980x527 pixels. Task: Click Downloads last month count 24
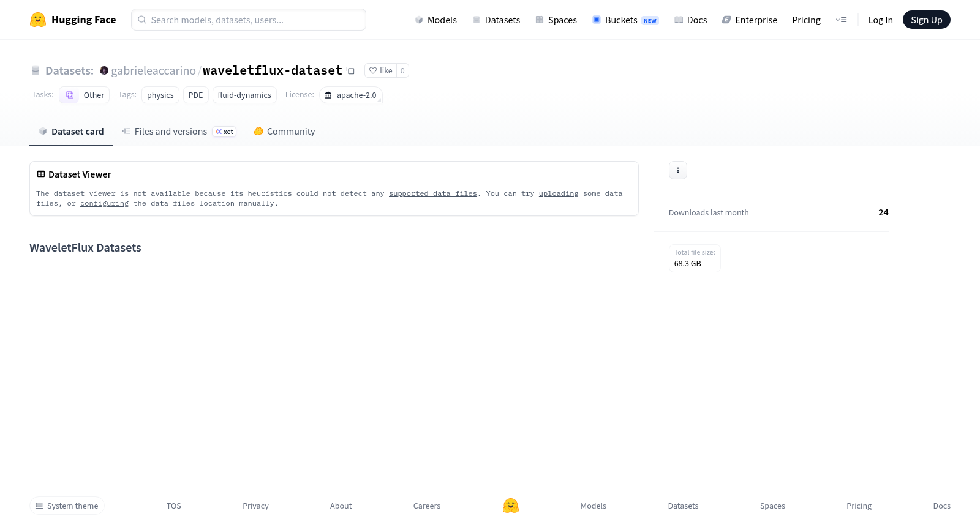click(x=883, y=212)
